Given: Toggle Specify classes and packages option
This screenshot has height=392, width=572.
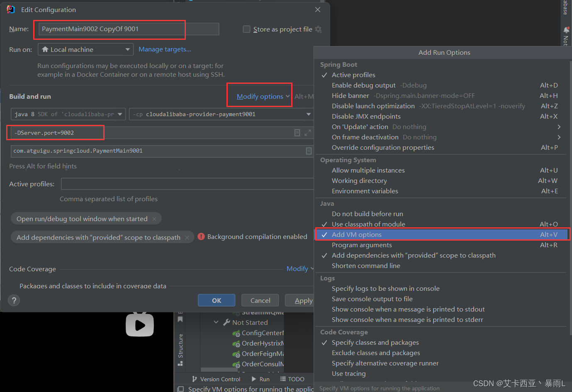Looking at the screenshot, I should tap(441, 342).
